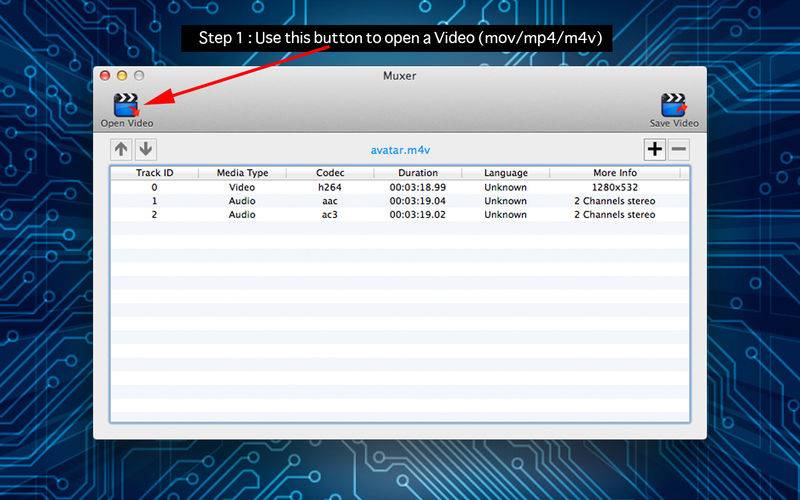Click duration 00:03:19.04

coord(418,201)
